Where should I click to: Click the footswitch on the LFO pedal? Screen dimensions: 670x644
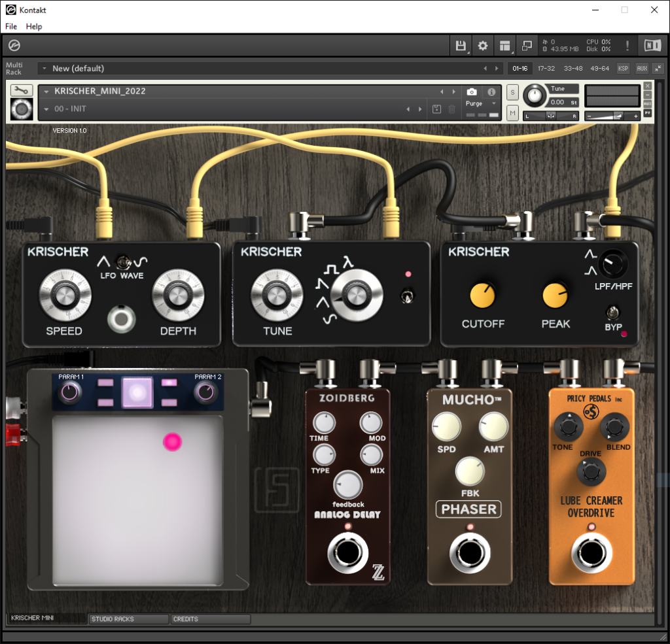(x=122, y=320)
